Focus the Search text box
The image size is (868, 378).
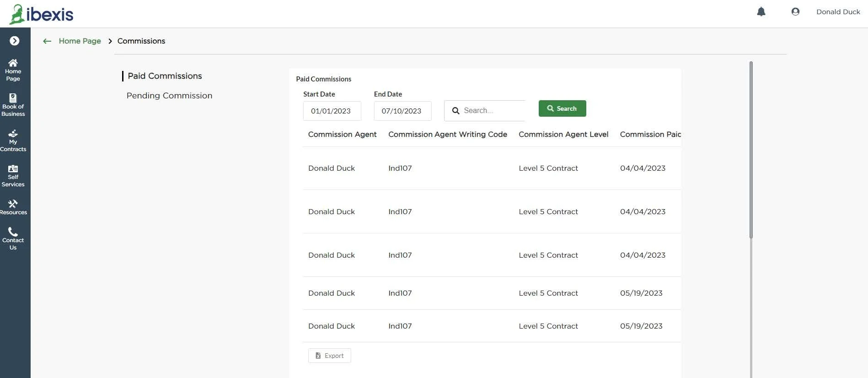[x=485, y=111]
